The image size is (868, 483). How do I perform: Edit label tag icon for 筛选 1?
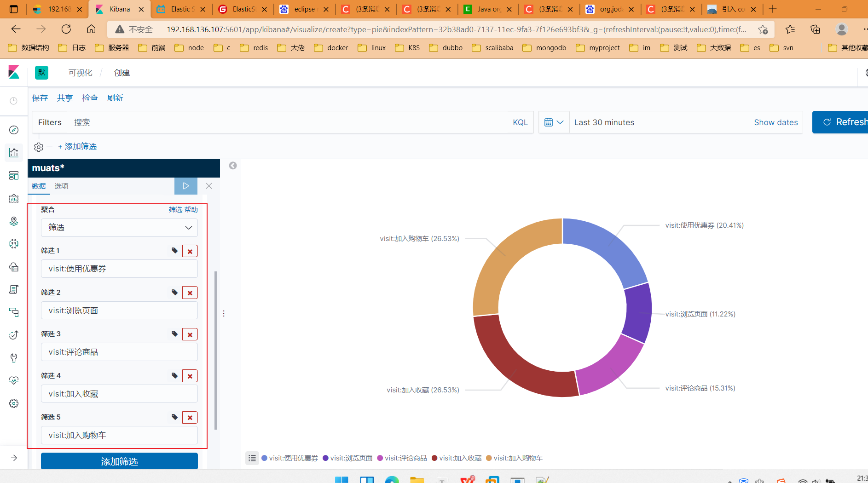(174, 251)
